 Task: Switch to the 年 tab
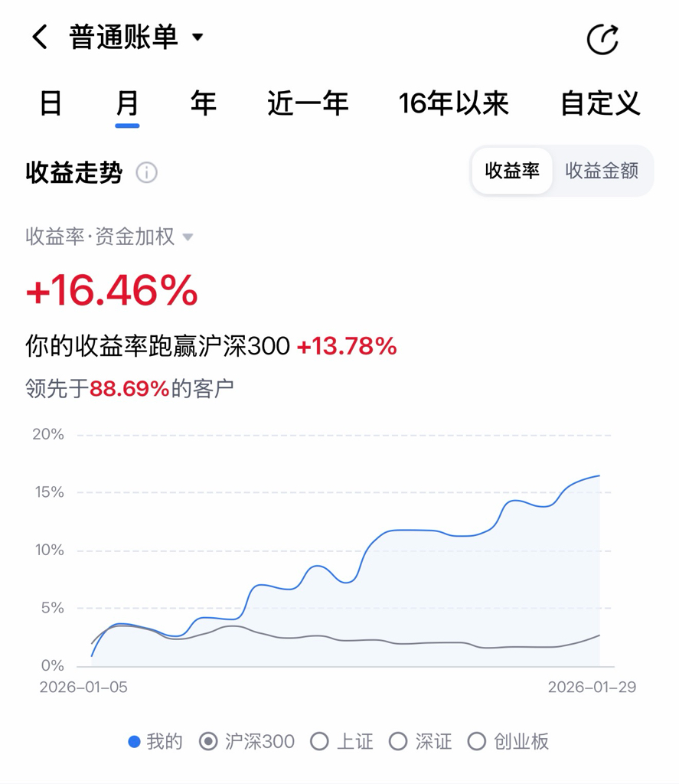pyautogui.click(x=204, y=103)
